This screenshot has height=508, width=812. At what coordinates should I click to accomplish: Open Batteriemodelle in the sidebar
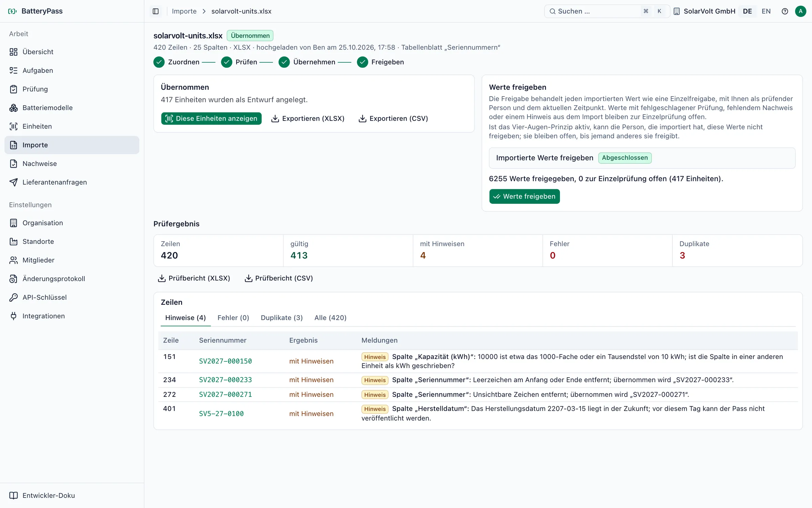(72, 108)
